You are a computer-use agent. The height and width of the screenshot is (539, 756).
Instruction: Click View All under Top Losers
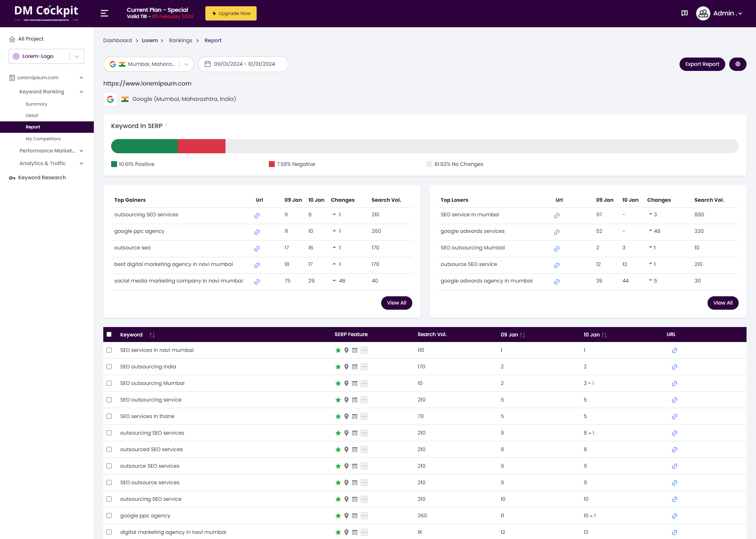722,303
